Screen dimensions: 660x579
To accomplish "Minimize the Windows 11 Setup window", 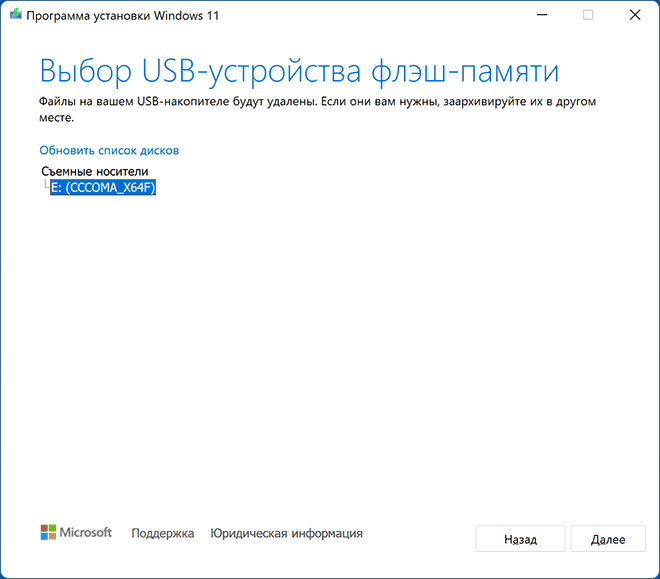I will coord(541,15).
